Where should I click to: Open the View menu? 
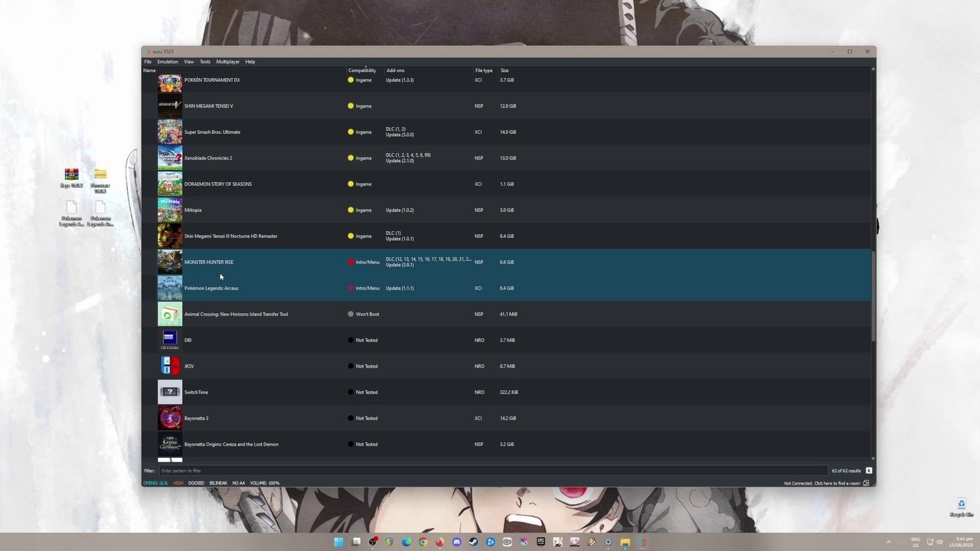tap(189, 62)
